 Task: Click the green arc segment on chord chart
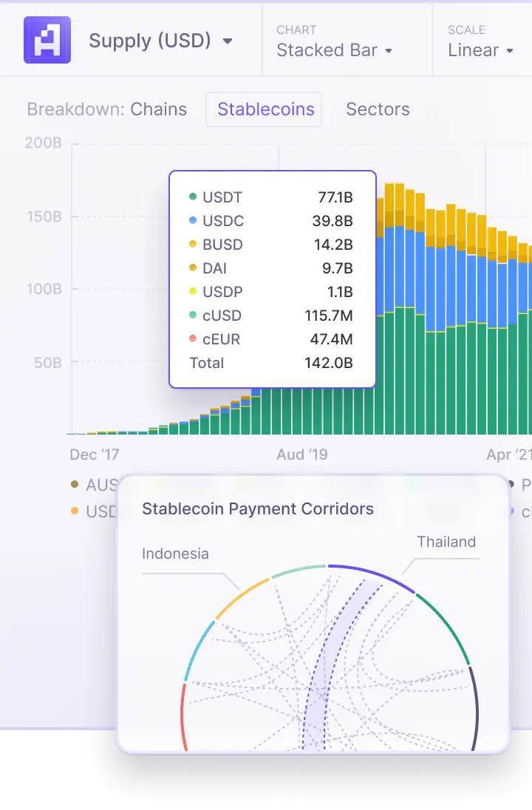point(446,625)
